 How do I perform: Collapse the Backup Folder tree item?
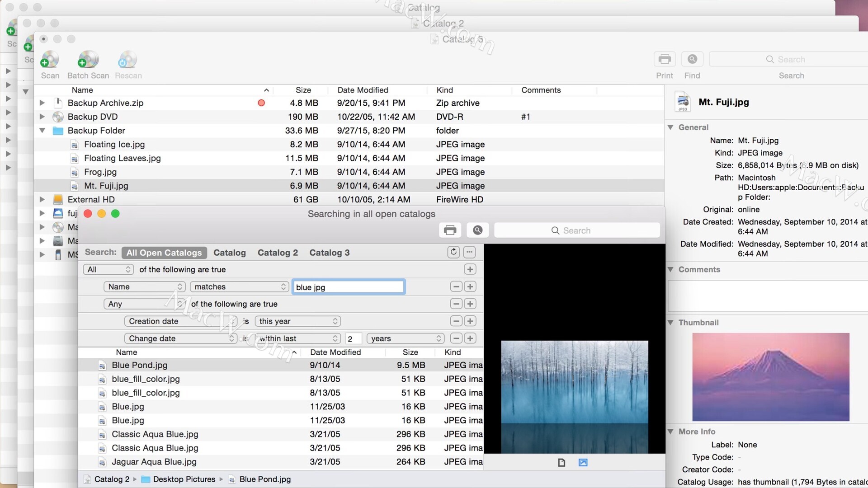pos(42,131)
